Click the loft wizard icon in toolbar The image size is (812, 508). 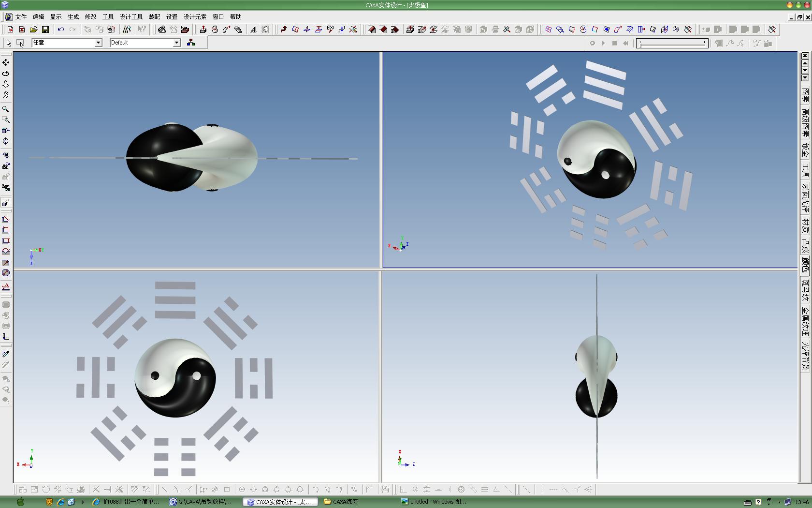tap(238, 30)
